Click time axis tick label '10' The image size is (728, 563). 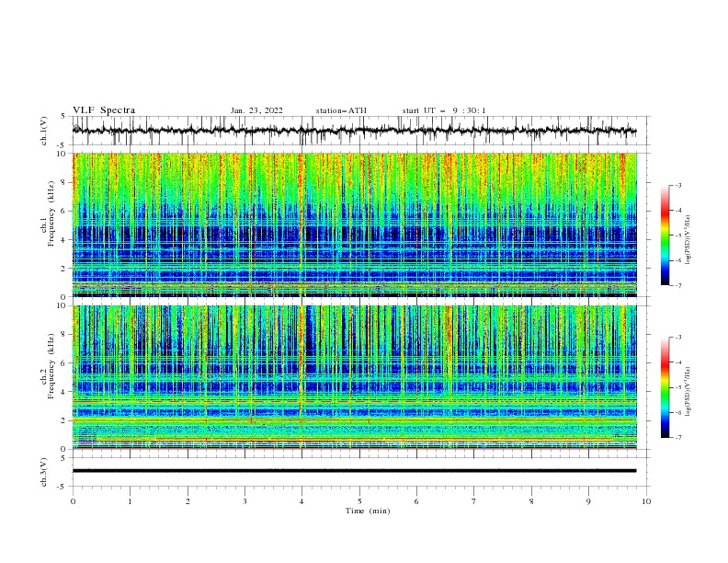[x=646, y=501]
